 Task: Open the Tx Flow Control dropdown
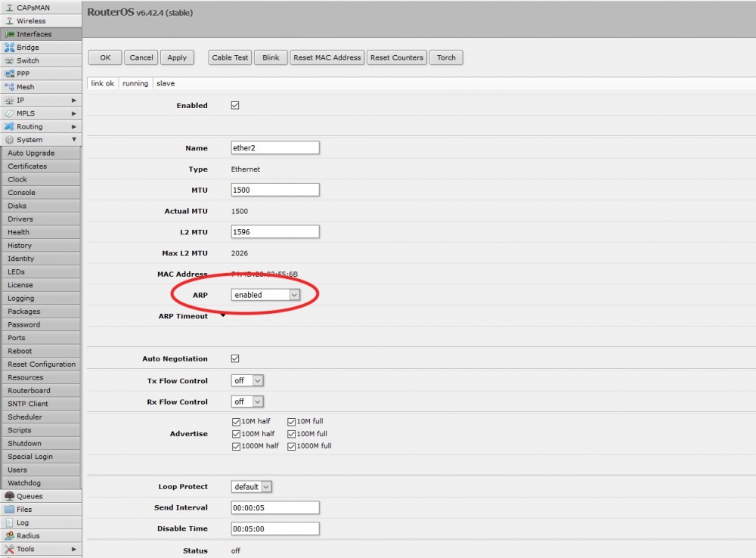point(247,381)
